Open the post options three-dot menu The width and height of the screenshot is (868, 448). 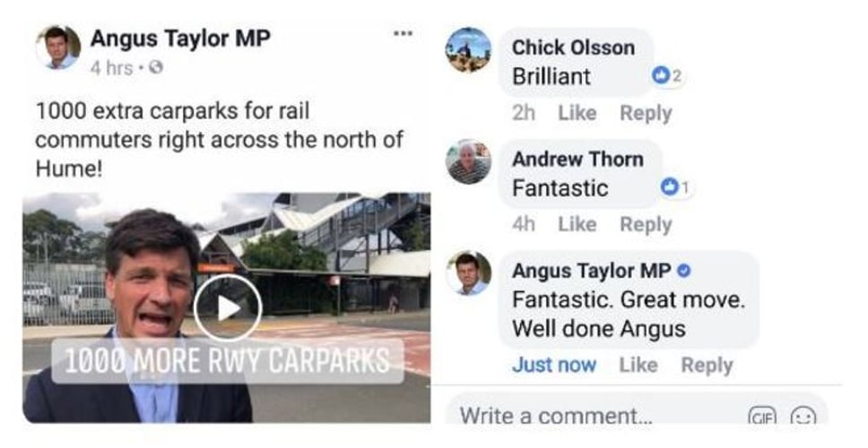click(404, 34)
